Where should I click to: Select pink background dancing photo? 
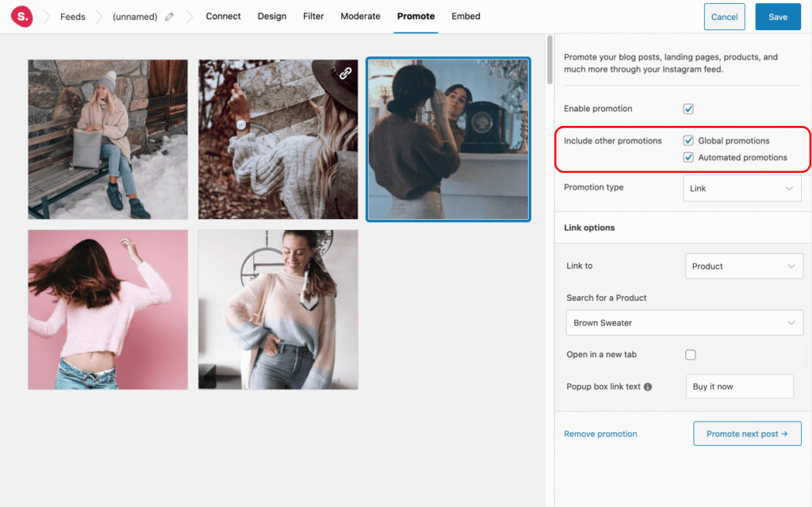click(x=108, y=309)
